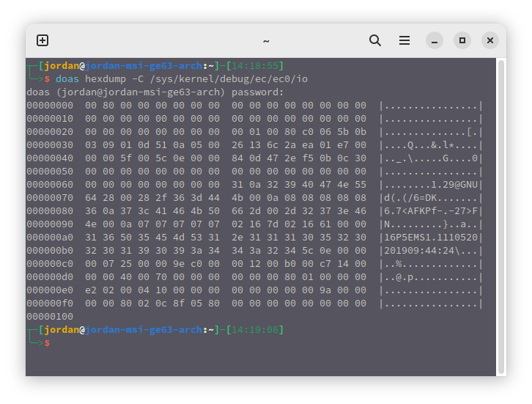Click the 'doas' command word
Image resolution: width=532 pixels, height=404 pixels.
point(67,78)
